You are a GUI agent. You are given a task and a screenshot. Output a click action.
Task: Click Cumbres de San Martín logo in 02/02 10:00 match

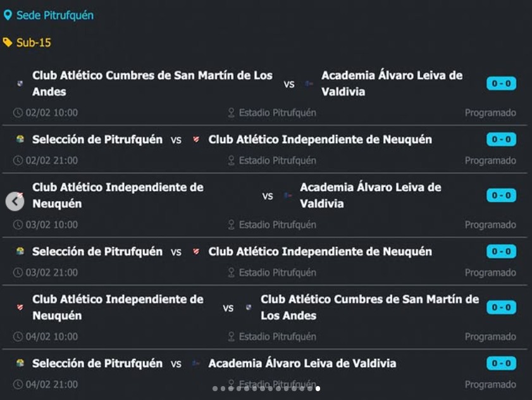20,84
